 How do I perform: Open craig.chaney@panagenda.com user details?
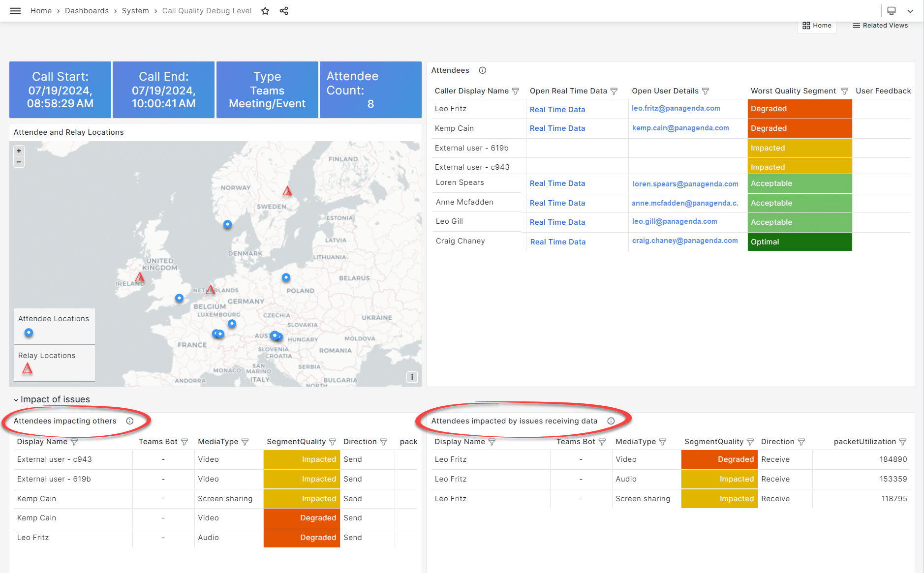684,241
